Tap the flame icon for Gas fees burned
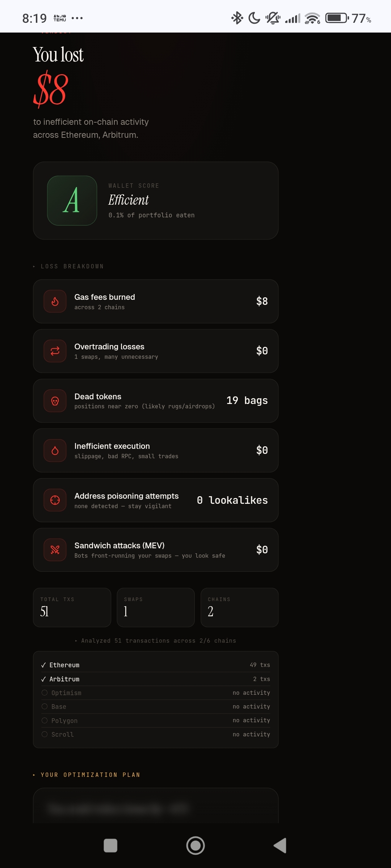The height and width of the screenshot is (868, 391). [55, 301]
